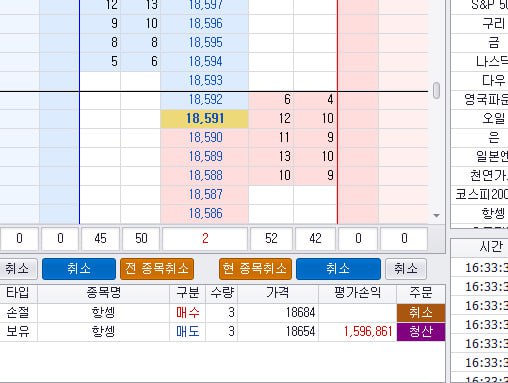Click the 시간 column header
The image size is (508, 383).
491,247
